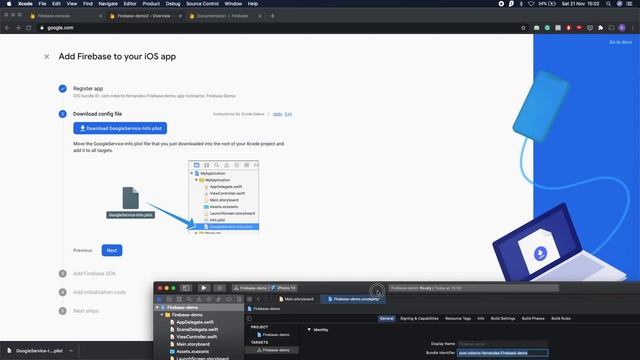The image size is (640, 360).
Task: Open Xcode breakpoint navigator icon
Action: tap(229, 299)
